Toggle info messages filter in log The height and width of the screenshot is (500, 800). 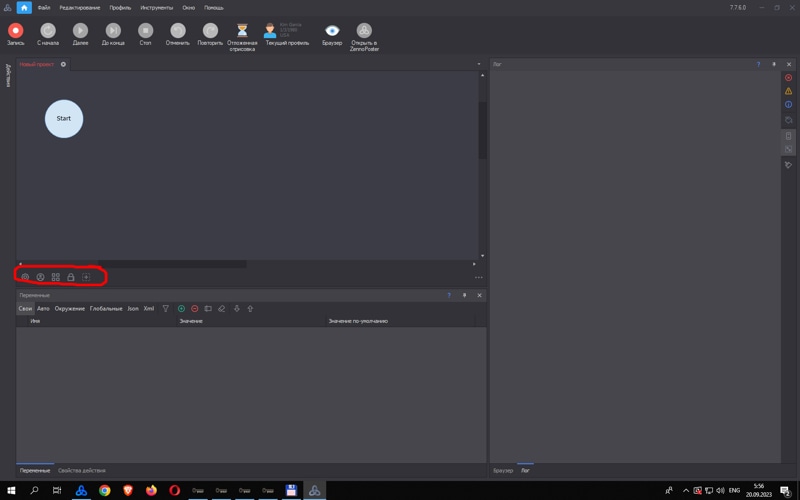(x=788, y=105)
